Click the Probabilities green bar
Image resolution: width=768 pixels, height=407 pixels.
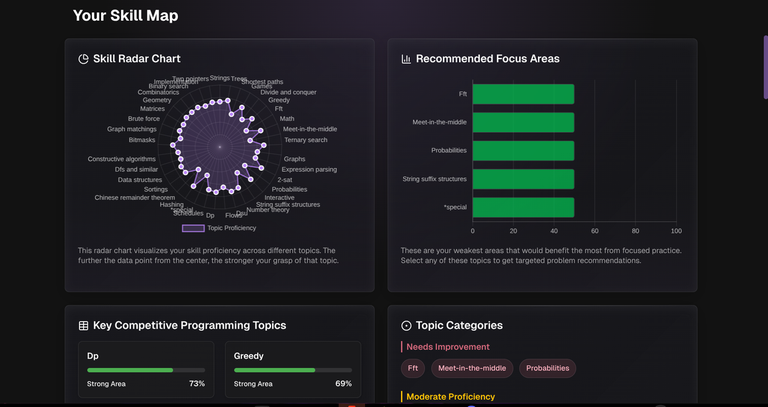pyautogui.click(x=523, y=150)
